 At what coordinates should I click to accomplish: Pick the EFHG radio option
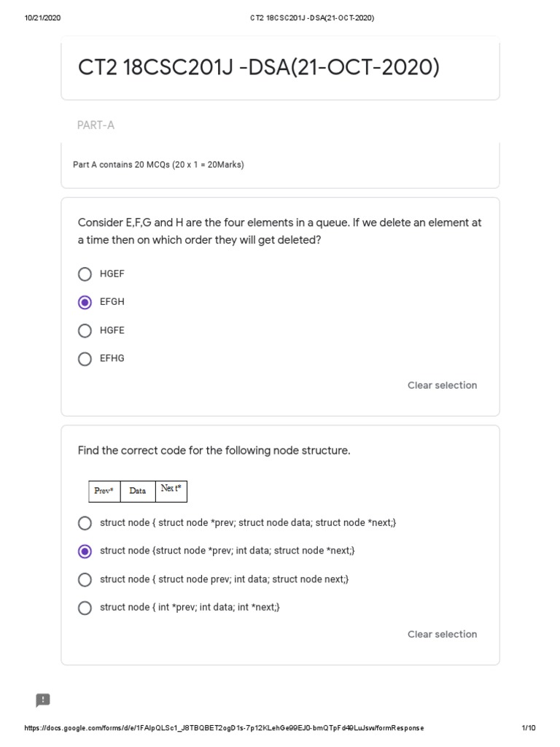point(85,359)
